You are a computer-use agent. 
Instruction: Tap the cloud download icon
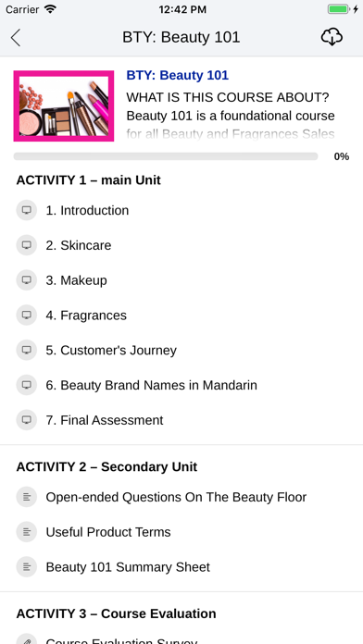pos(332,37)
